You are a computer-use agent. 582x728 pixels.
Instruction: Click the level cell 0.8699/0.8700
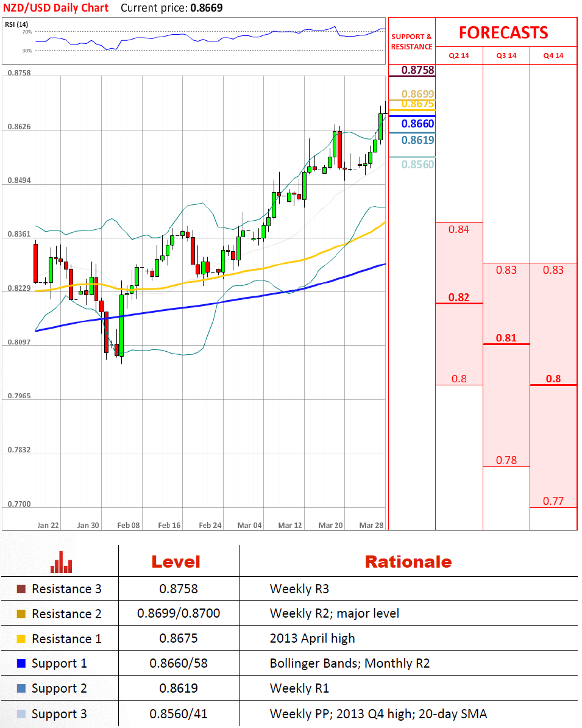point(179,613)
